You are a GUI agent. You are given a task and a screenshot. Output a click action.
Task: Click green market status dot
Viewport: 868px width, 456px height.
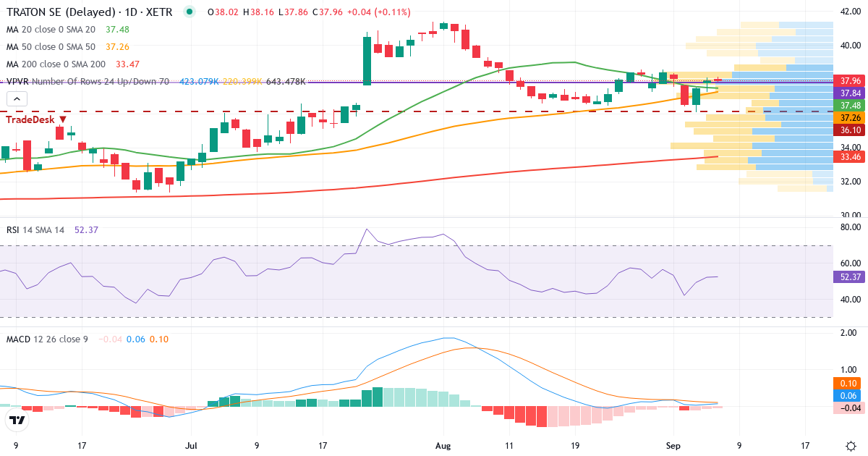pyautogui.click(x=189, y=12)
